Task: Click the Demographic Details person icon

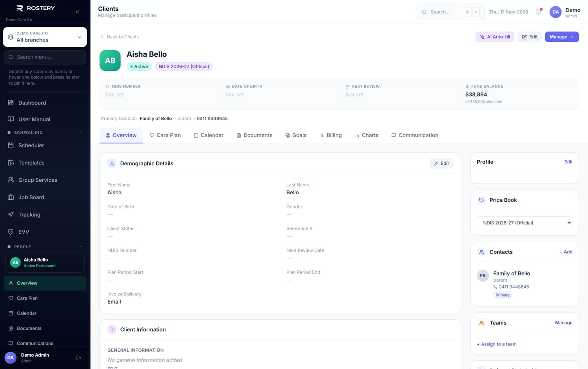Action: pos(112,163)
